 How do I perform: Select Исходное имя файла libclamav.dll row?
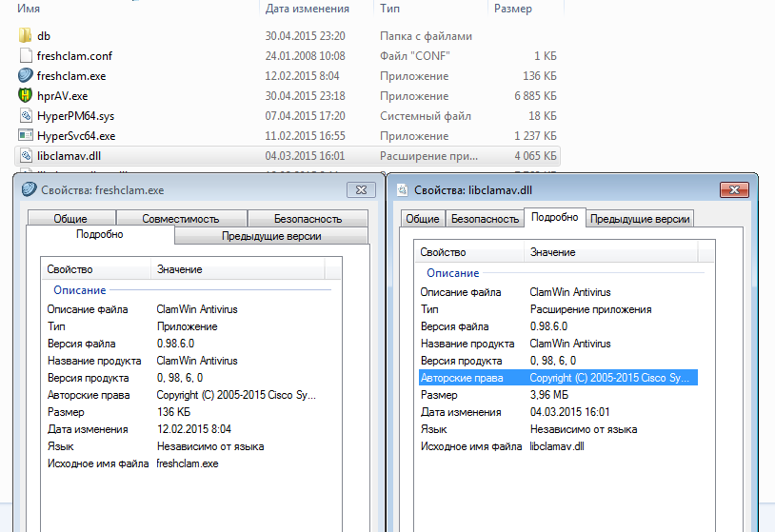(x=558, y=446)
